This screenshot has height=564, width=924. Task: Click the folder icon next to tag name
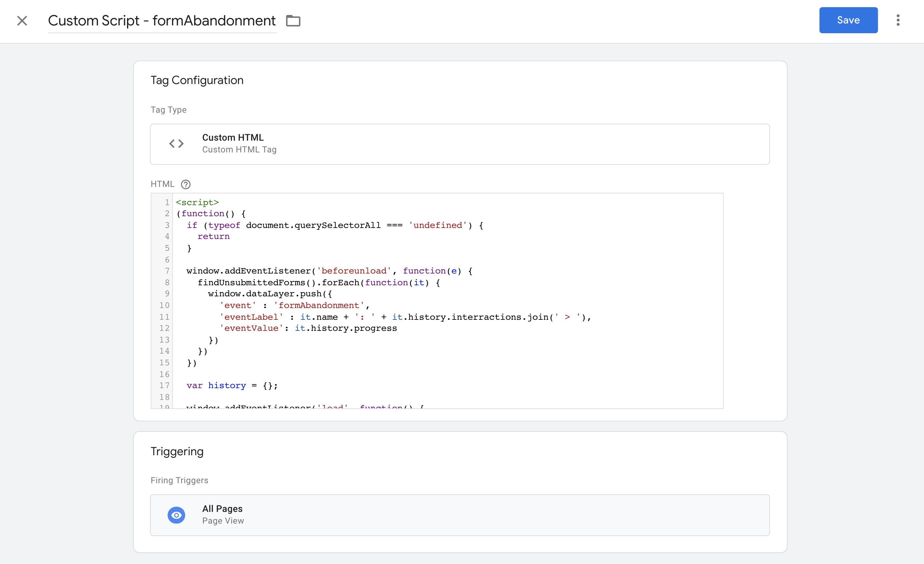pos(293,21)
